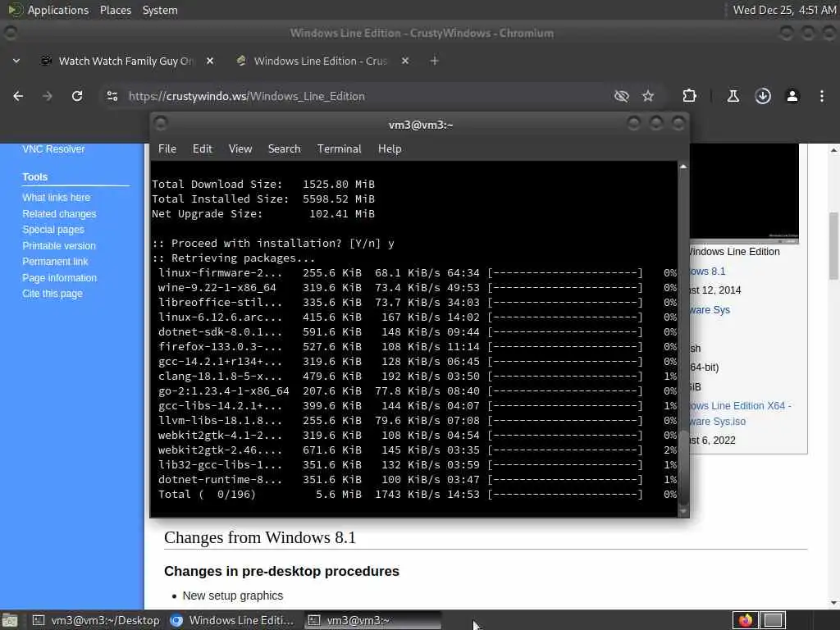Viewport: 840px width, 630px height.
Task: Open Page information link
Action: [59, 277]
